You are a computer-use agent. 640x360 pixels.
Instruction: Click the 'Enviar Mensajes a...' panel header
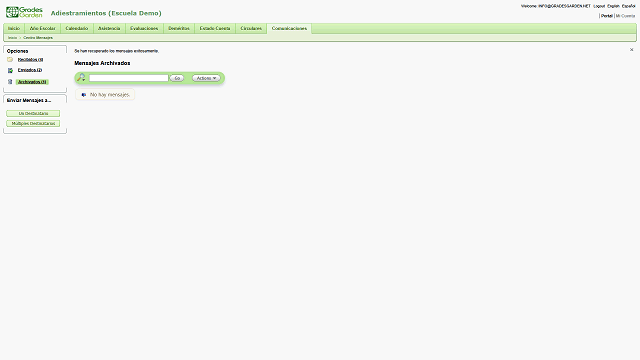point(29,100)
